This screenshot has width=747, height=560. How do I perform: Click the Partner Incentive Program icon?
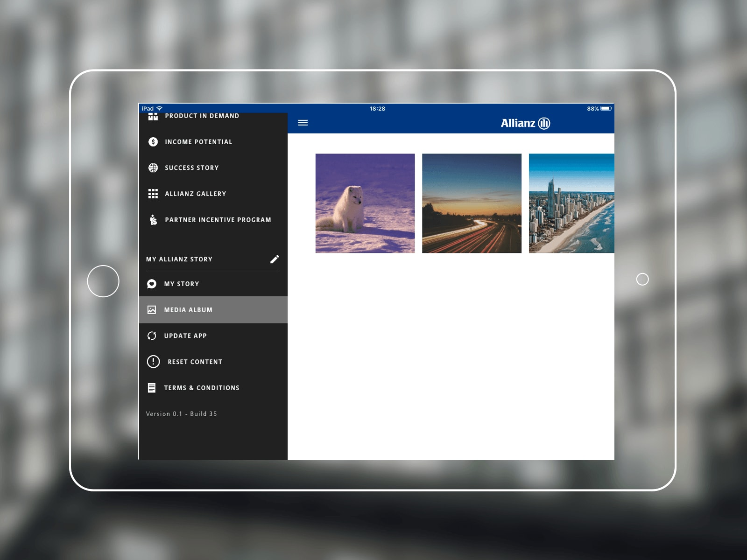pyautogui.click(x=153, y=220)
